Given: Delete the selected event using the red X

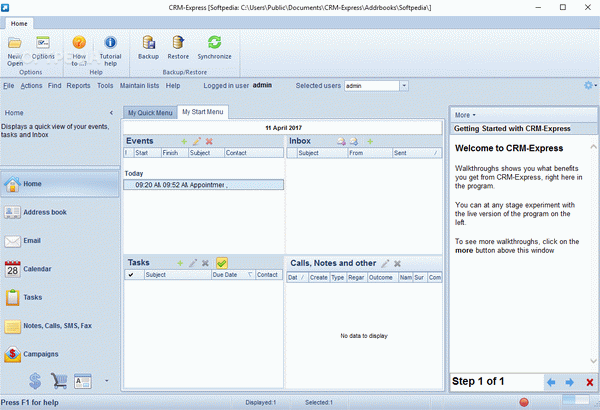Looking at the screenshot, I should [209, 141].
